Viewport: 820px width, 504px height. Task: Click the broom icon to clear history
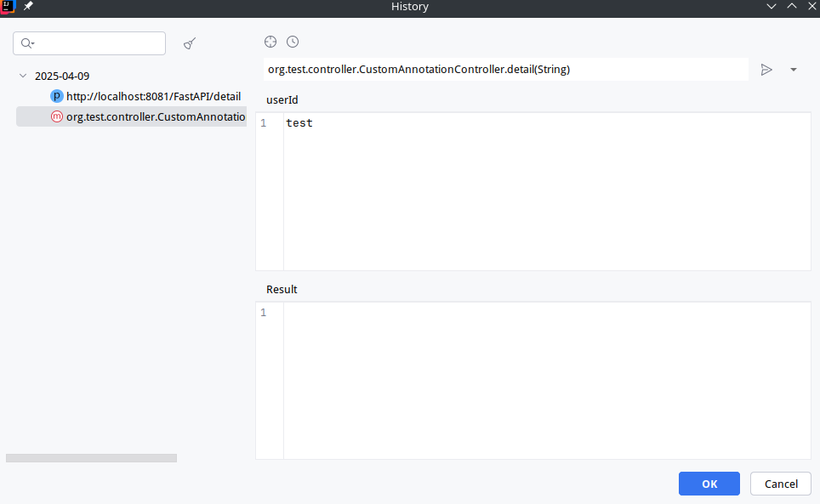pyautogui.click(x=191, y=43)
